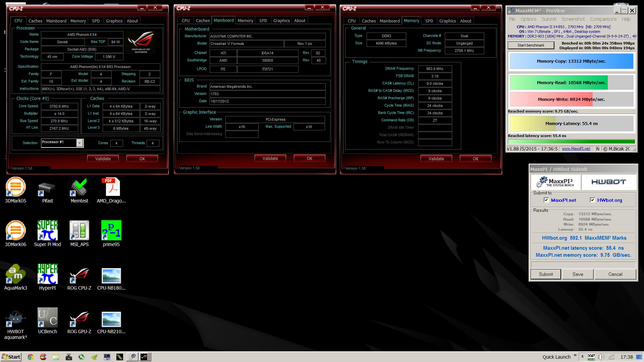The width and height of the screenshot is (644, 362).
Task: Click the Core Speed value 3792.6 MHz
Action: coord(59,106)
